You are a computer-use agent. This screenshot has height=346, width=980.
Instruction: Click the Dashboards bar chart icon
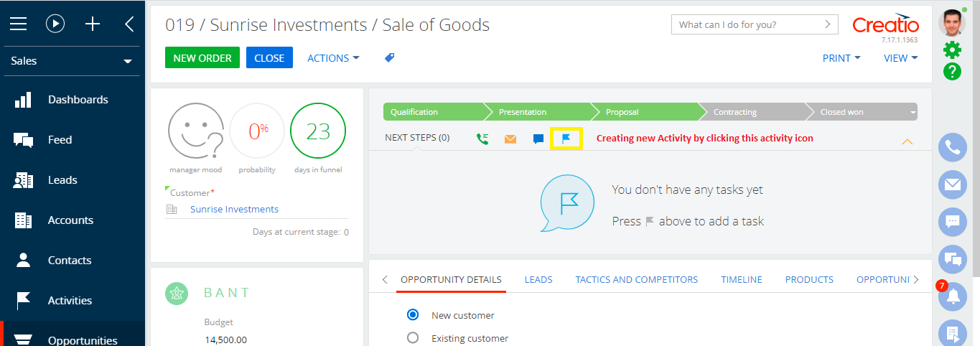[24, 100]
